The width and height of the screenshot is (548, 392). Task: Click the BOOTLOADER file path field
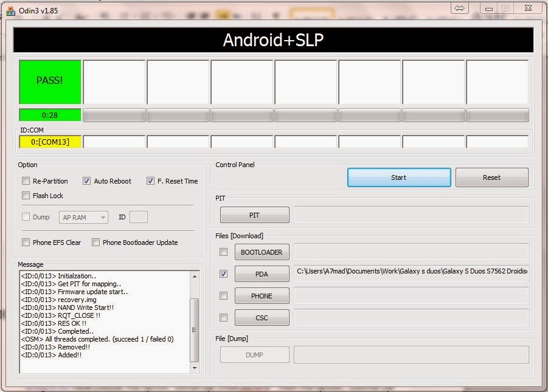click(x=411, y=252)
